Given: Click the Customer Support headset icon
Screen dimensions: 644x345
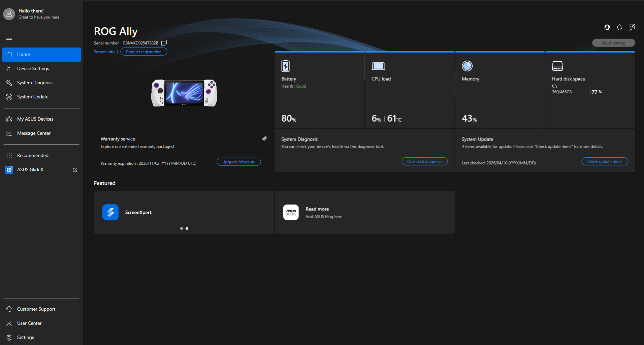Looking at the screenshot, I should [9, 309].
